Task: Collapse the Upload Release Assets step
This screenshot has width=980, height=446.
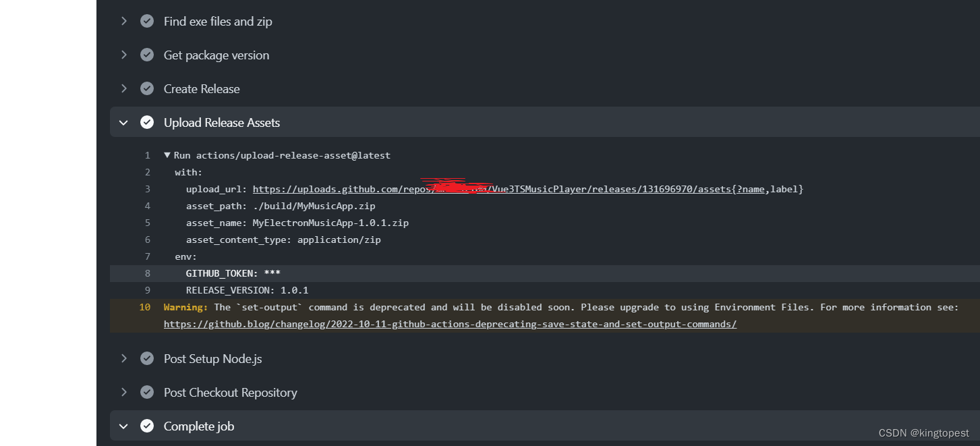Action: (x=123, y=122)
